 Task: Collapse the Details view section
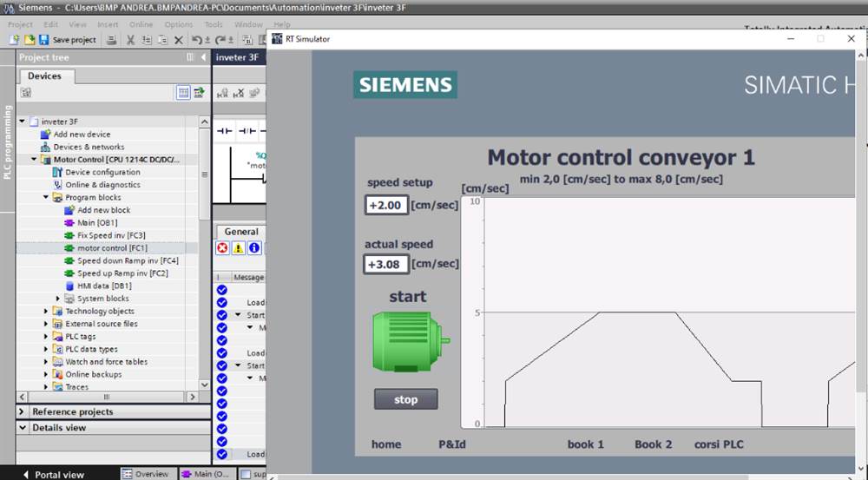pyautogui.click(x=23, y=427)
